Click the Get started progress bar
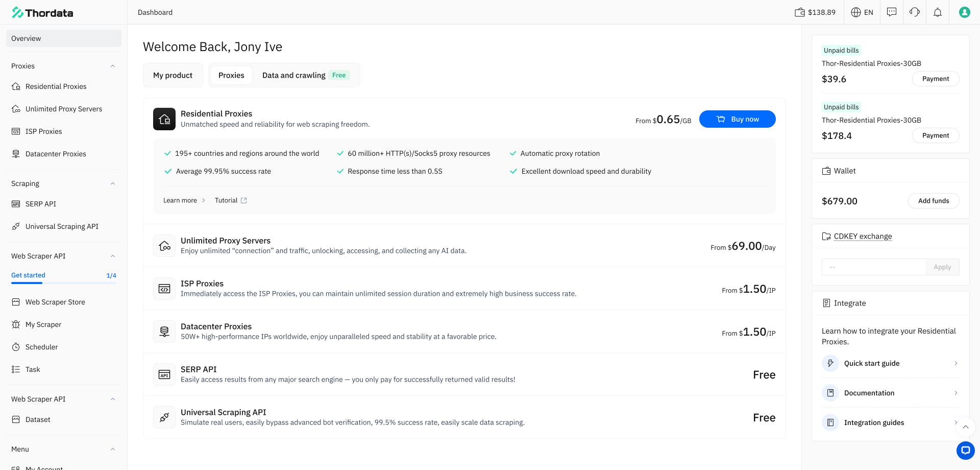Screen dimensions: 980x470 (64, 283)
